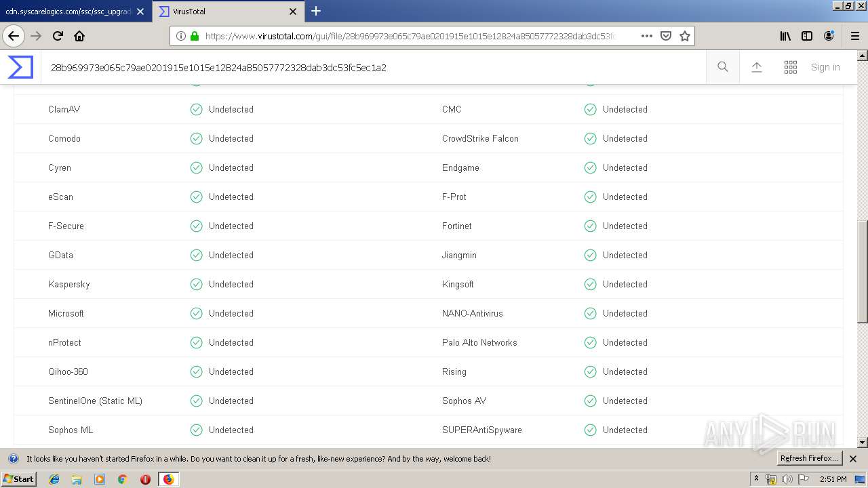Open page actions three-dot menu
This screenshot has height=488, width=868.
(647, 36)
